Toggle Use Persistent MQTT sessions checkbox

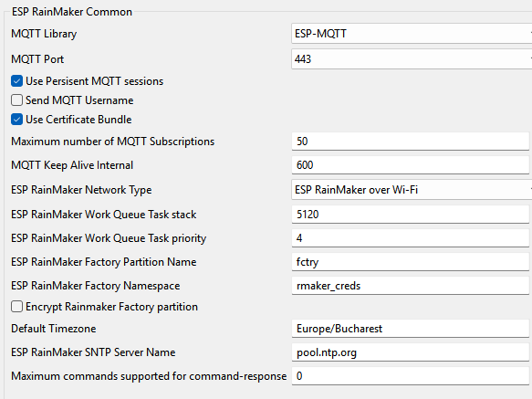[16, 81]
